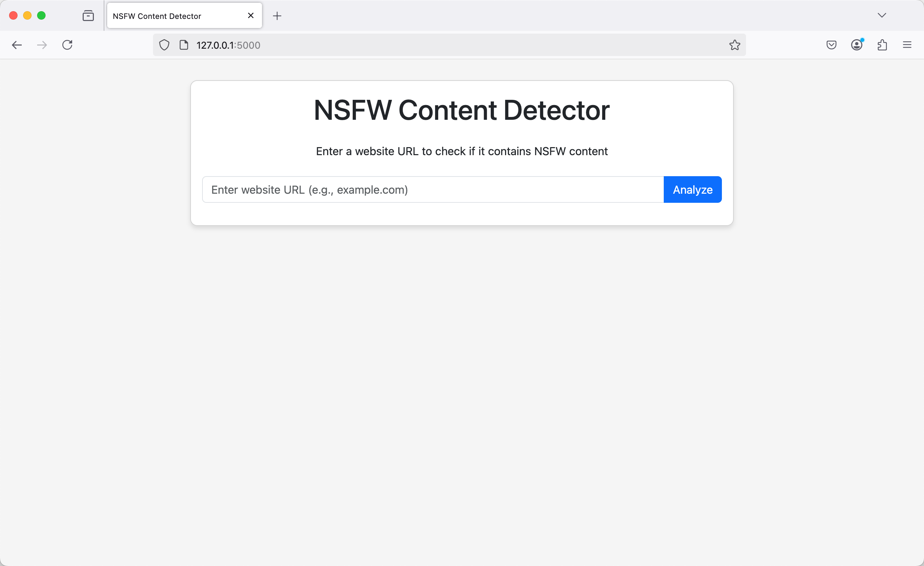The image size is (924, 566).
Task: Open the tracking protection shield icon
Action: (x=164, y=45)
